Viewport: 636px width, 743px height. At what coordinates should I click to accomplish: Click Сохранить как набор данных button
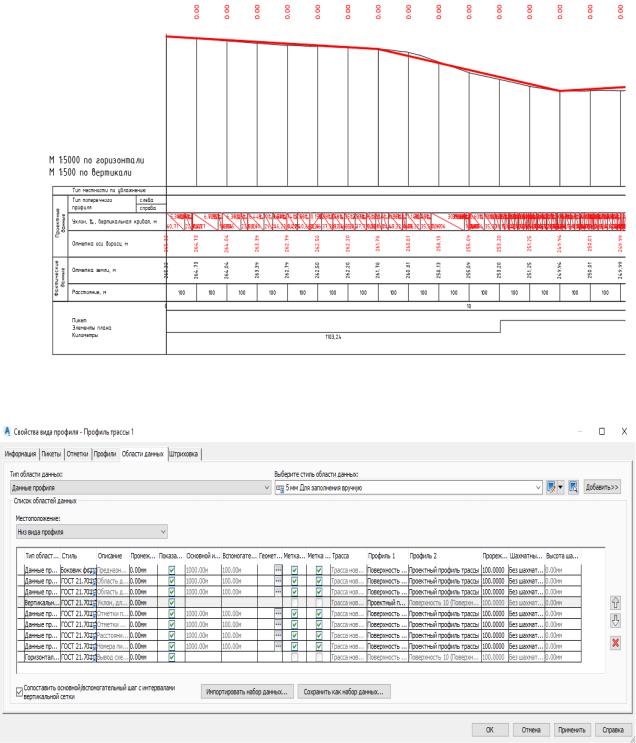point(344,692)
